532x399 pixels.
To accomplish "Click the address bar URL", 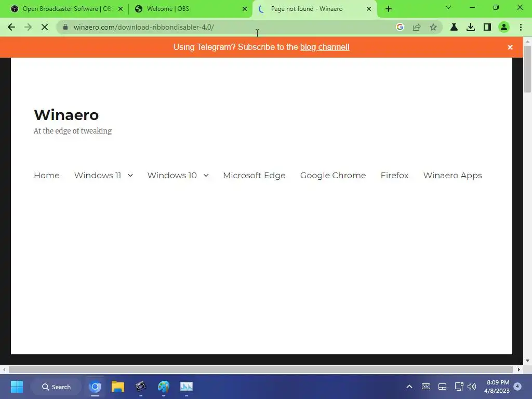I will tap(143, 27).
